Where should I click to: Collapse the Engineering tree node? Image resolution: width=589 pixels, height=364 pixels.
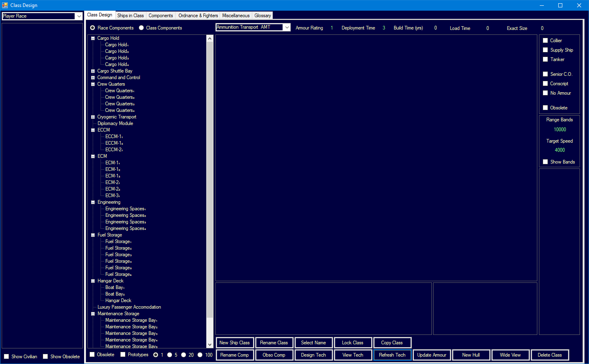[93, 202]
